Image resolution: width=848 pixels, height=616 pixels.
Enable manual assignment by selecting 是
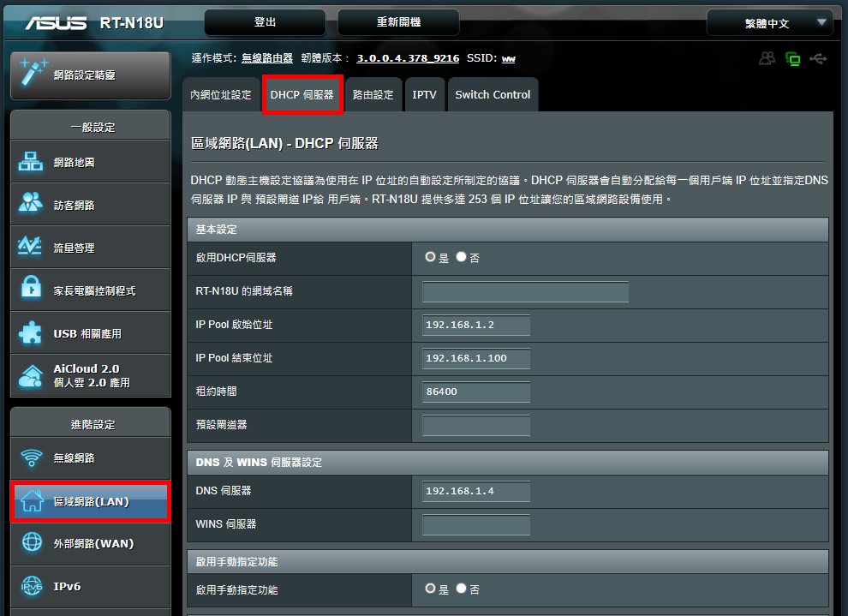(432, 589)
